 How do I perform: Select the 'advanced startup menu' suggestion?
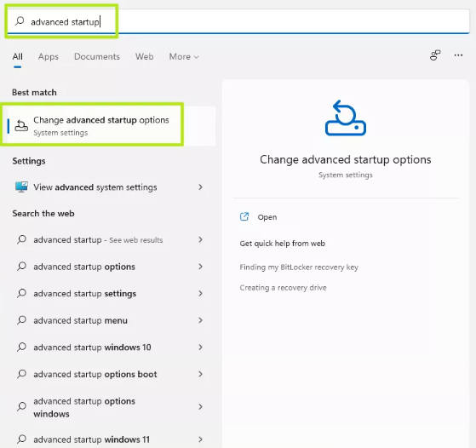[x=108, y=320]
